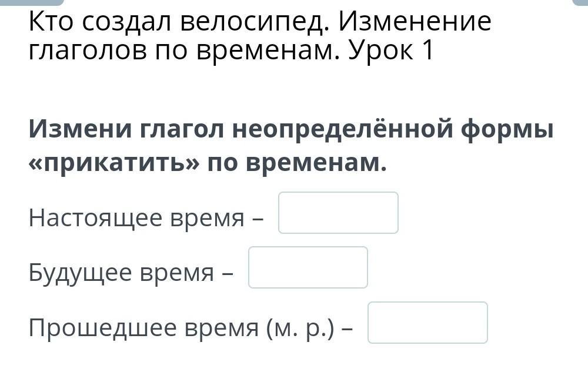Select the «Будущее время –» label text
Screen dimensions: 588x389
131,273
